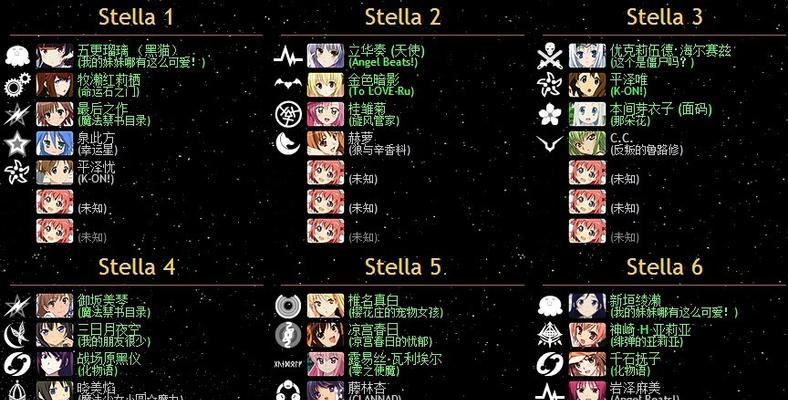788x400 pixels.
Task: Open the Stella 1 group heading
Action: point(136,17)
